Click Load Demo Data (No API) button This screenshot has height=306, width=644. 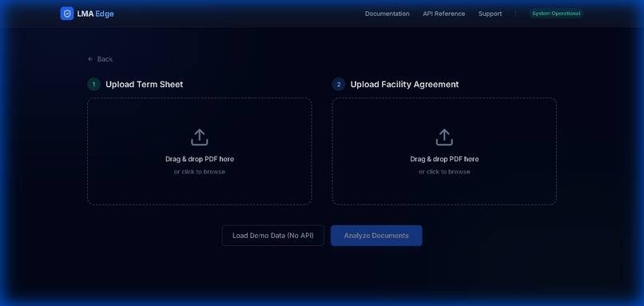coord(273,236)
